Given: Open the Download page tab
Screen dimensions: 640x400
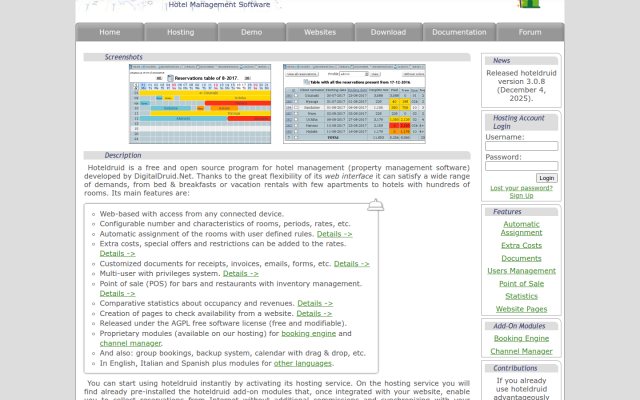Looking at the screenshot, I should pos(388,32).
